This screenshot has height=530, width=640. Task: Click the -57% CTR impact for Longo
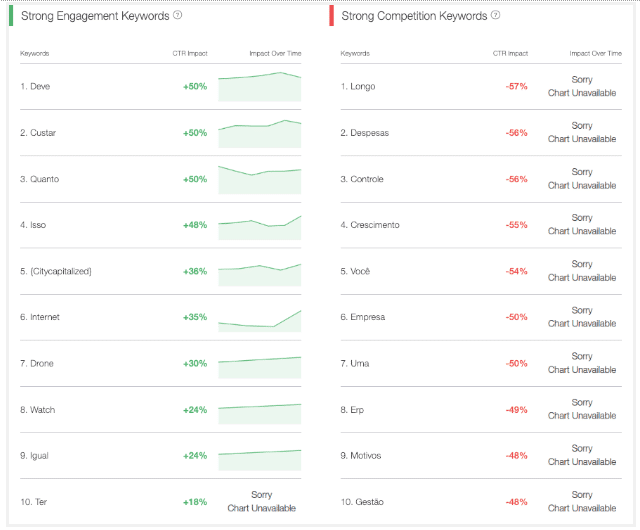click(517, 87)
